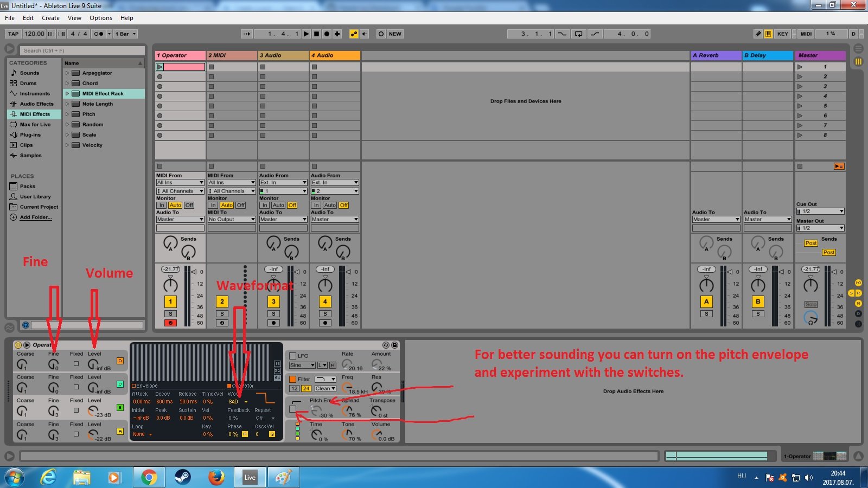Screen dimensions: 868x488
Task: Click the Add Folder link
Action: (x=36, y=217)
